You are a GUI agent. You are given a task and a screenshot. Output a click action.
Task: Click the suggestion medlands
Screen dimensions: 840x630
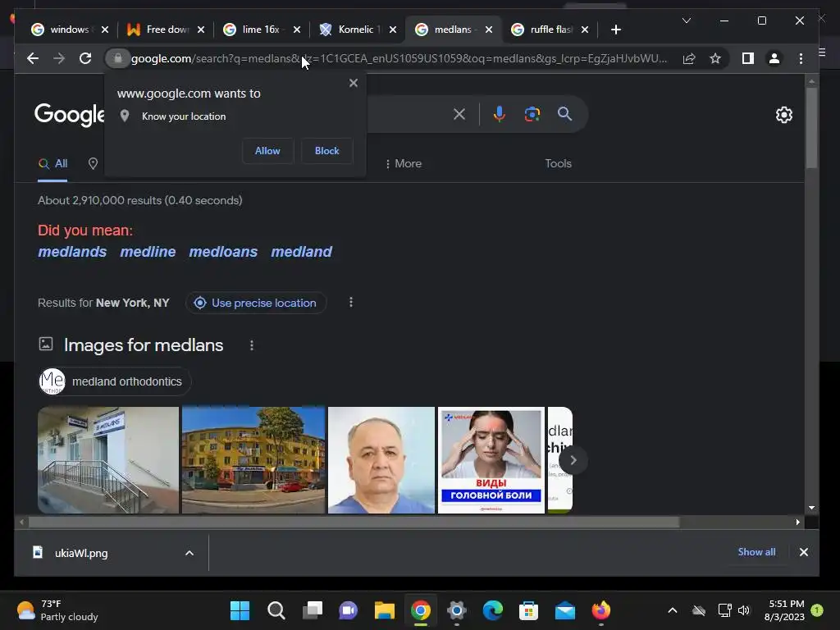[72, 252]
